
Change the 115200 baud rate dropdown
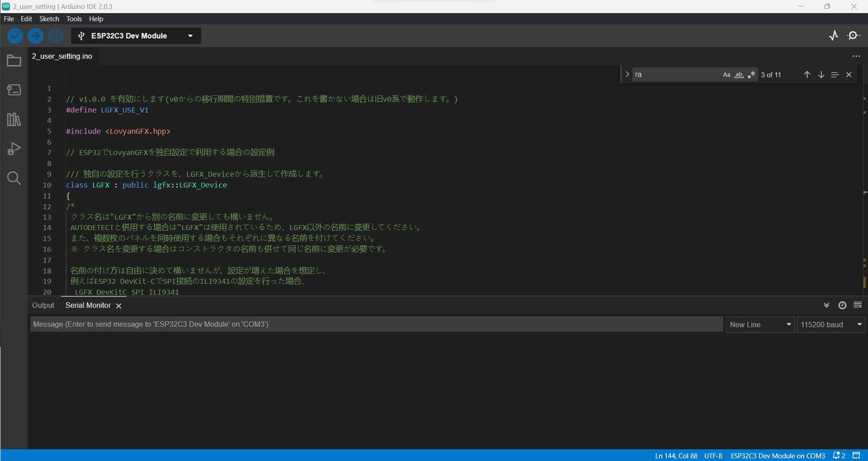tap(831, 324)
